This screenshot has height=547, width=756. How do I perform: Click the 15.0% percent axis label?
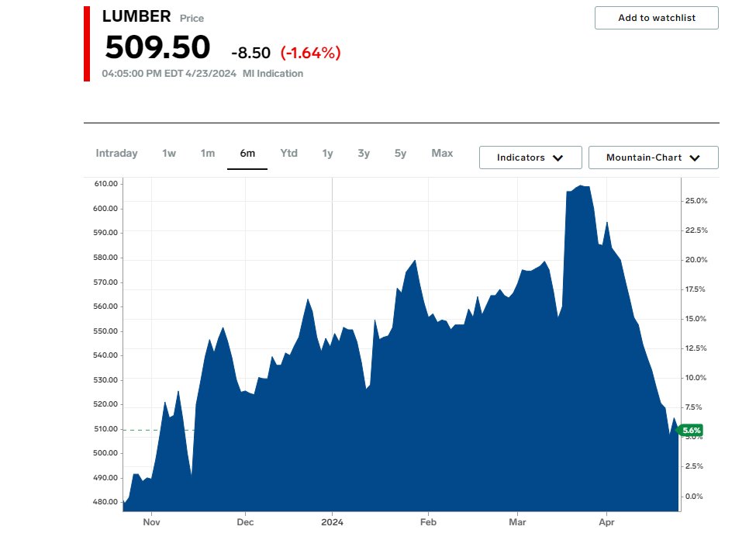tap(696, 319)
